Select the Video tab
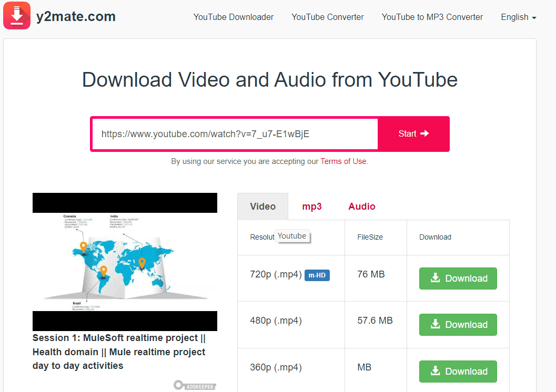 click(263, 207)
